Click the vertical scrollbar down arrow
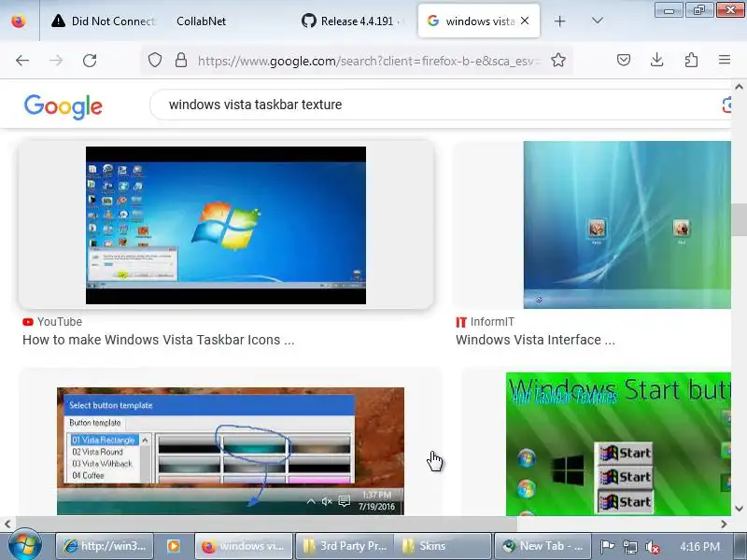The height and width of the screenshot is (560, 747). 739,509
